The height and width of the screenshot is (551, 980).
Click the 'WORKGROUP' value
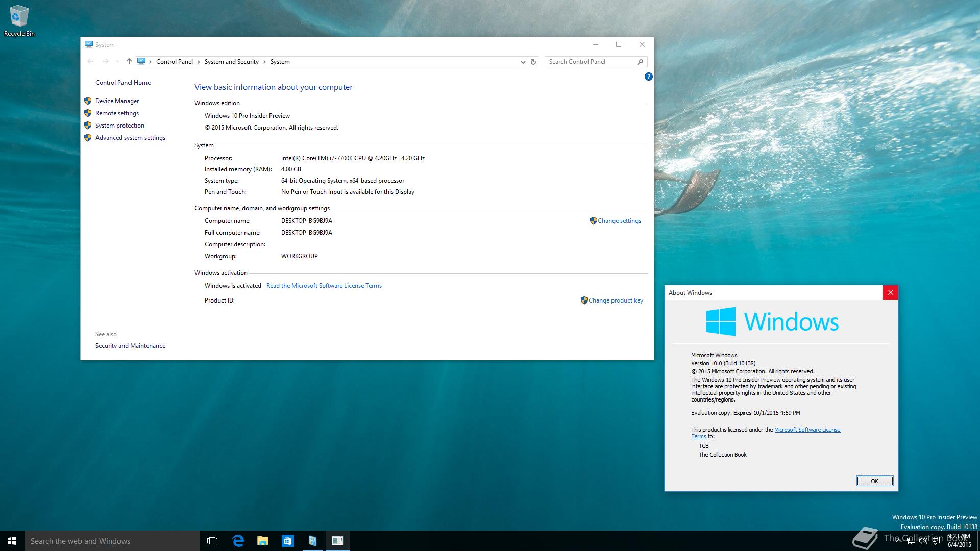click(299, 256)
